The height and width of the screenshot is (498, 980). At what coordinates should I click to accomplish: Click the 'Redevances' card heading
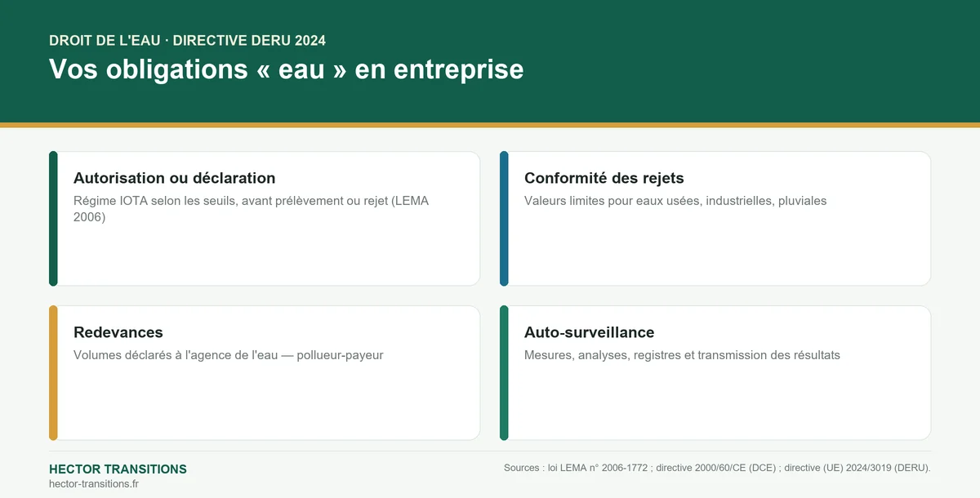pos(118,332)
